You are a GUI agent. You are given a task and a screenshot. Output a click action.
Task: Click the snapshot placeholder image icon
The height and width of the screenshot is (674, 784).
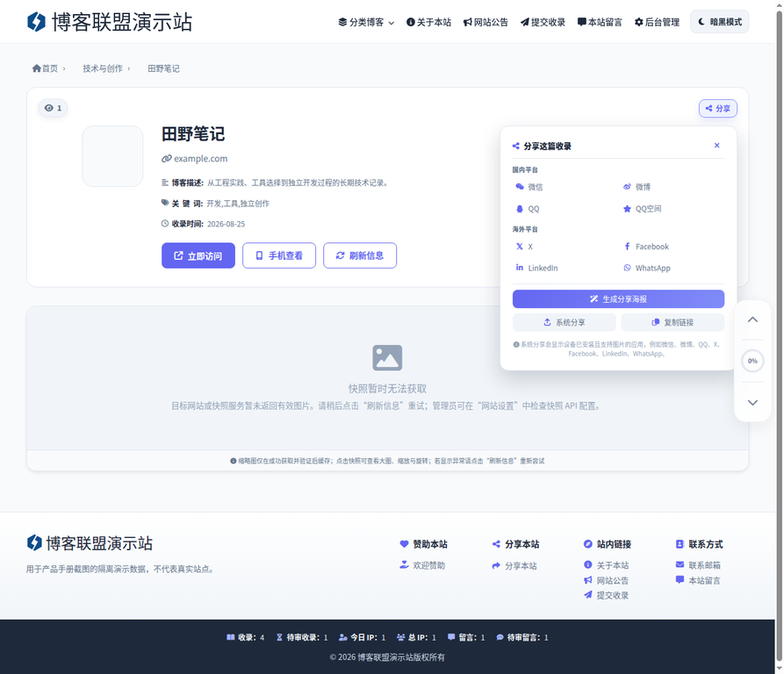[x=387, y=358]
